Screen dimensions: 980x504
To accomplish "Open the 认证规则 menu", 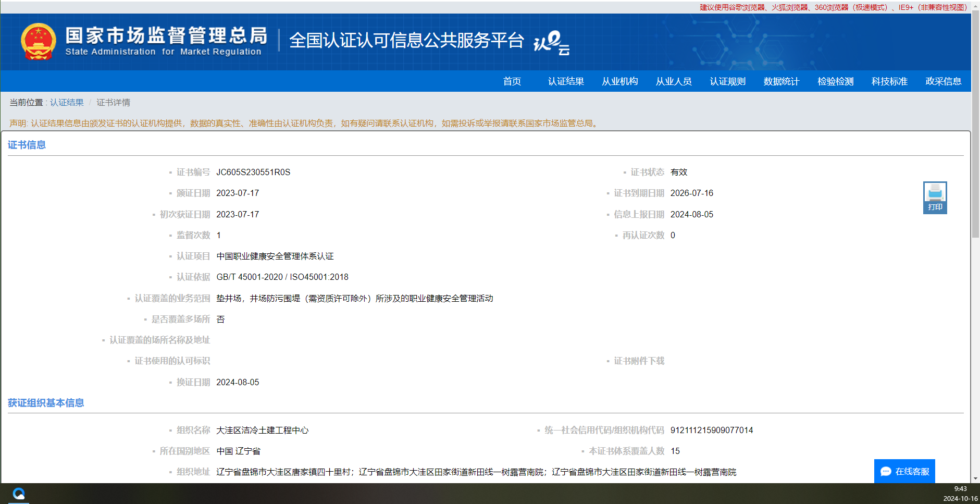I will (728, 81).
